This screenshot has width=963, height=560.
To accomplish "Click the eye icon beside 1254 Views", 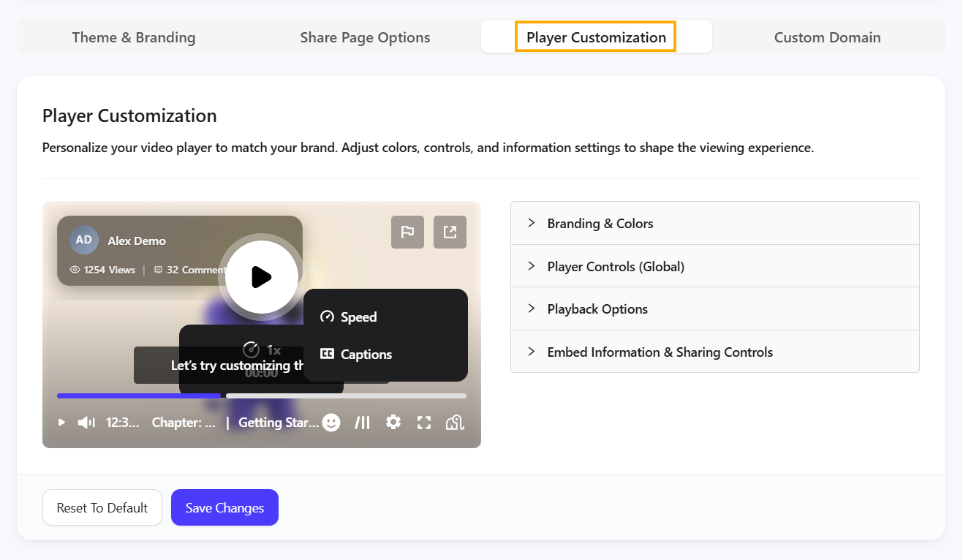I will (75, 270).
